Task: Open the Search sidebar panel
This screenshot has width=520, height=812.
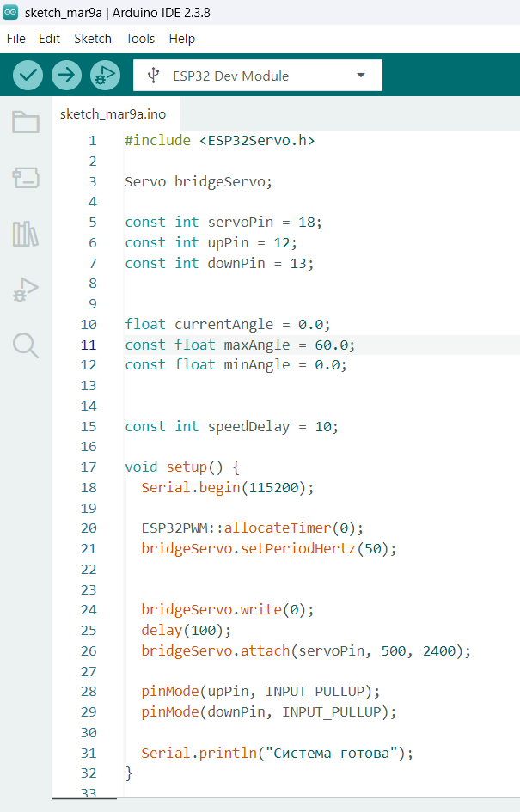Action: [26, 345]
